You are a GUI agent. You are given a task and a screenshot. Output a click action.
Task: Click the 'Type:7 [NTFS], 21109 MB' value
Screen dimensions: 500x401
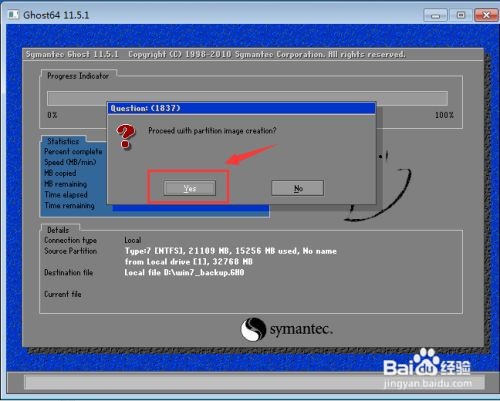click(231, 251)
